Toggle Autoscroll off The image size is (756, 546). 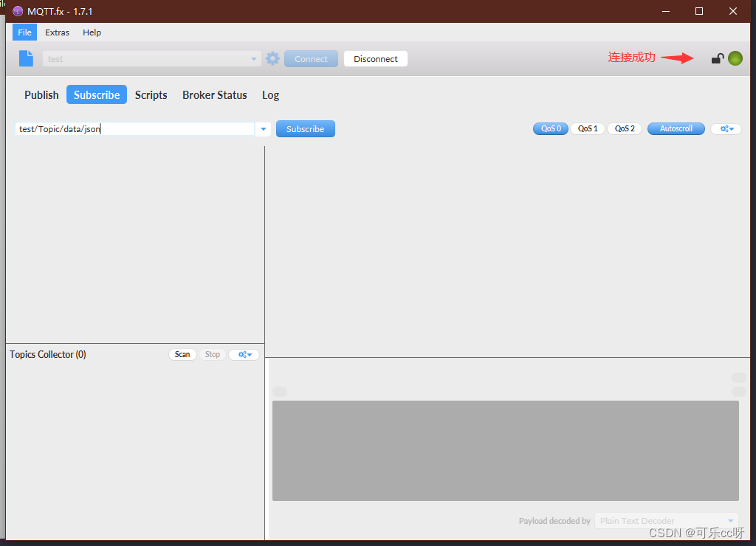pyautogui.click(x=676, y=128)
